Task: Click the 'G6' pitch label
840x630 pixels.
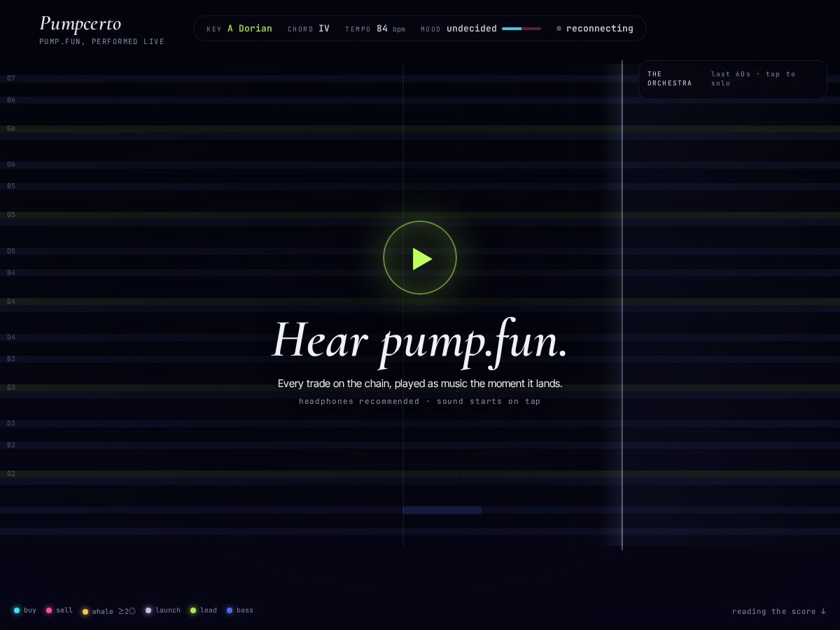Action: click(11, 129)
